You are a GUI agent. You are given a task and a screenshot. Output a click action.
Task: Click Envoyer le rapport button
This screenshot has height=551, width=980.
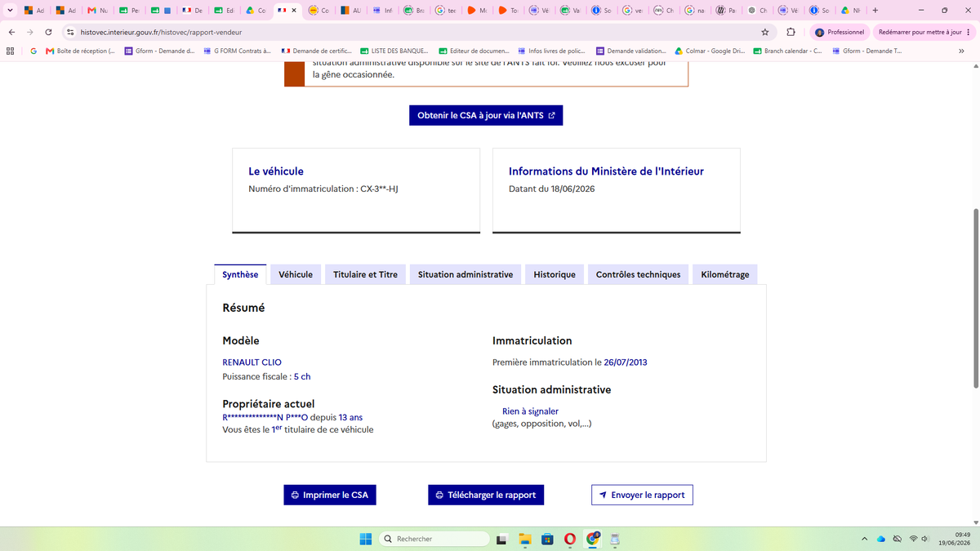click(642, 495)
